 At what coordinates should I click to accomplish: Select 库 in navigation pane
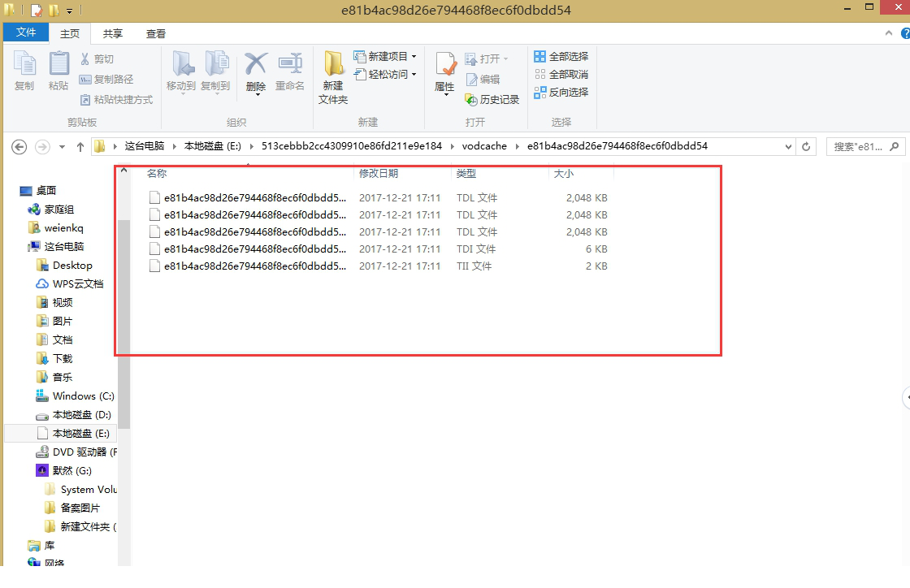[41, 546]
